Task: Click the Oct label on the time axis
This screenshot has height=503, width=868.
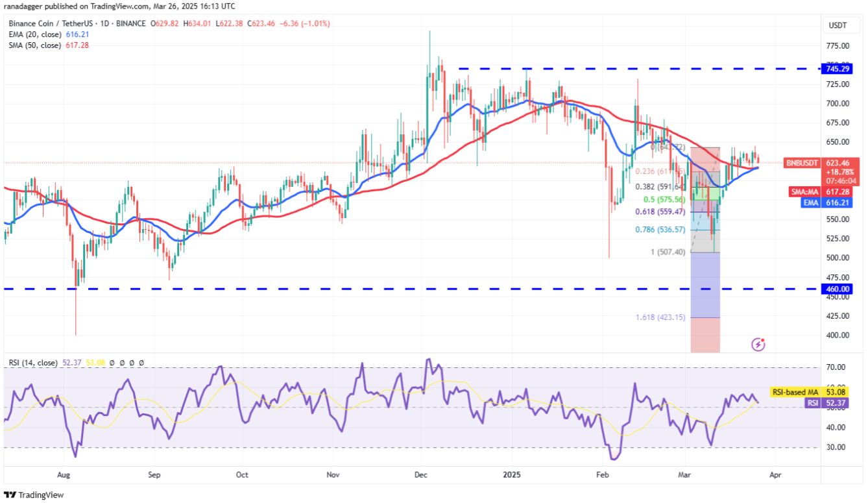Action: [x=242, y=476]
